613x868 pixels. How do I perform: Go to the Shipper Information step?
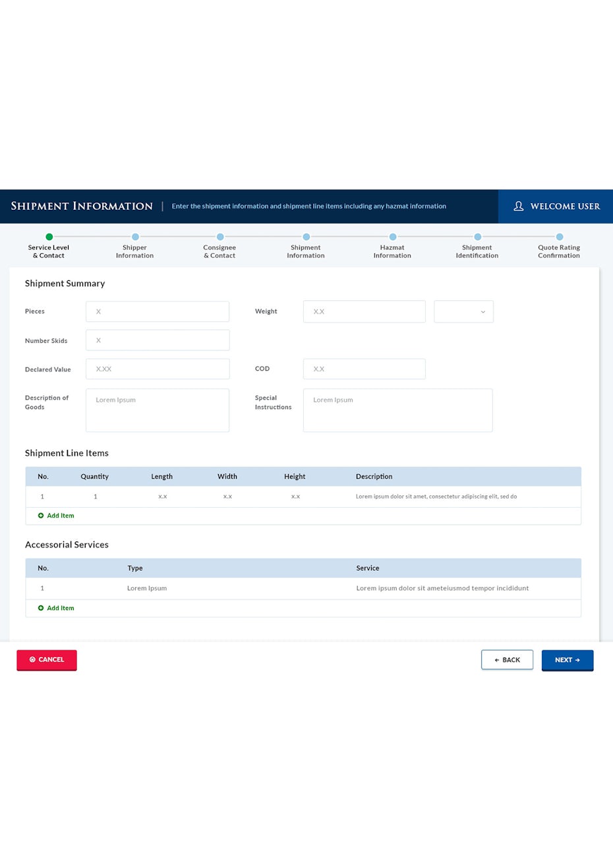(135, 237)
